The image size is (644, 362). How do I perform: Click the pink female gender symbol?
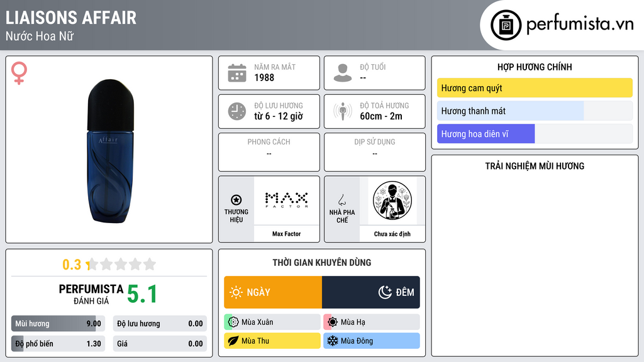tap(19, 73)
